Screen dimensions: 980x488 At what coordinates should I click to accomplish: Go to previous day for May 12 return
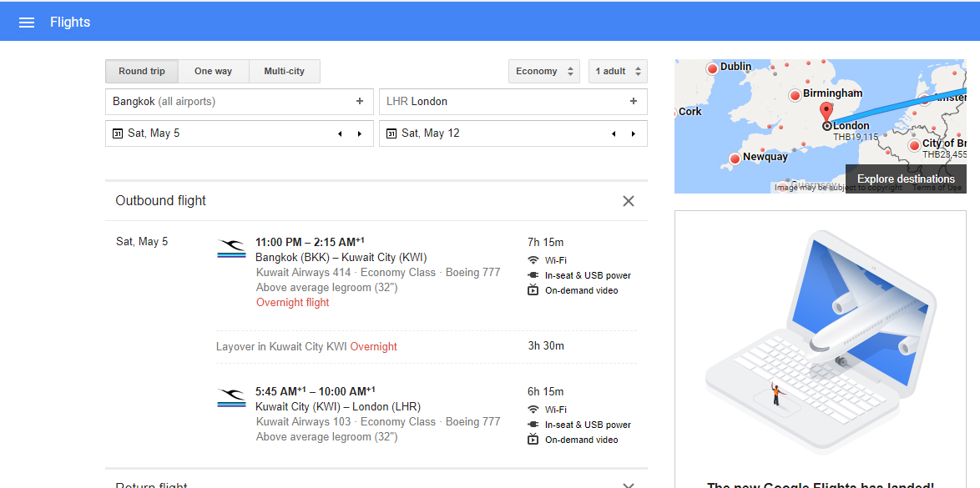614,133
